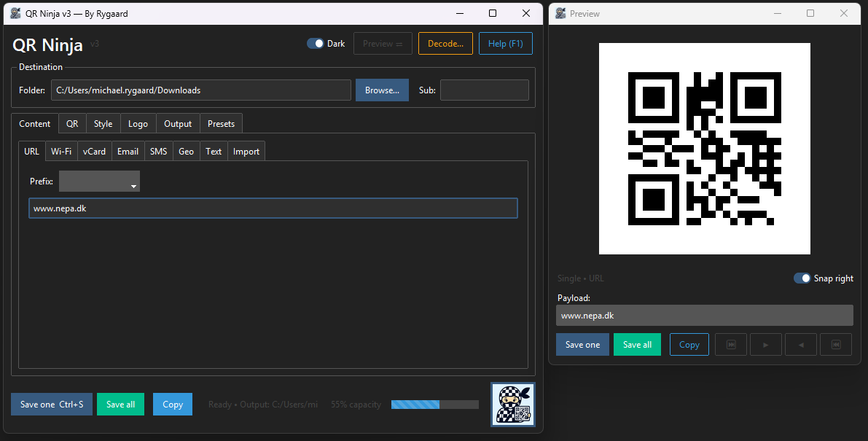The width and height of the screenshot is (868, 441).
Task: Select the Email content type tab
Action: 128,152
